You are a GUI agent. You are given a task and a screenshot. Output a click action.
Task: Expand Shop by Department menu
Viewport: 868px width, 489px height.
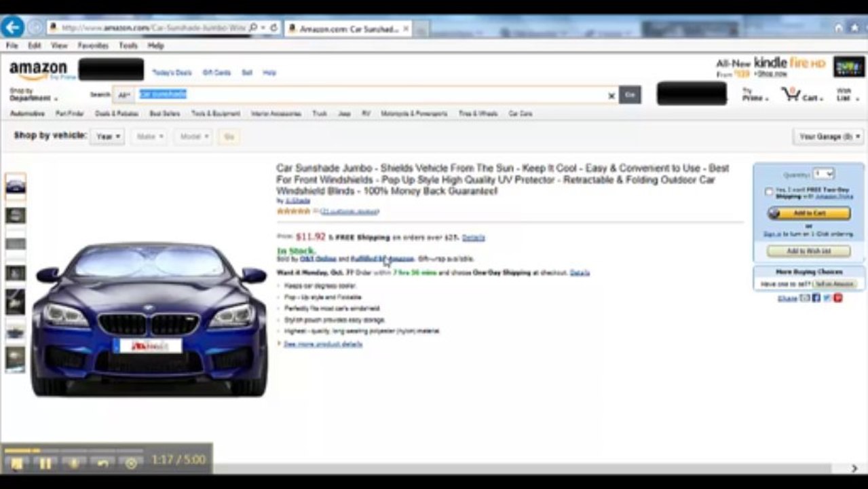click(33, 95)
